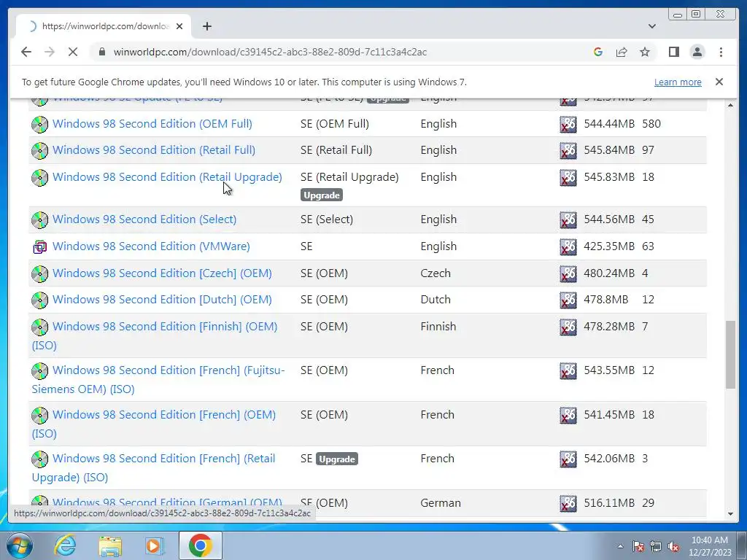747x560 pixels.
Task: Click the x86 icon in VMWare row
Action: pyautogui.click(x=568, y=246)
